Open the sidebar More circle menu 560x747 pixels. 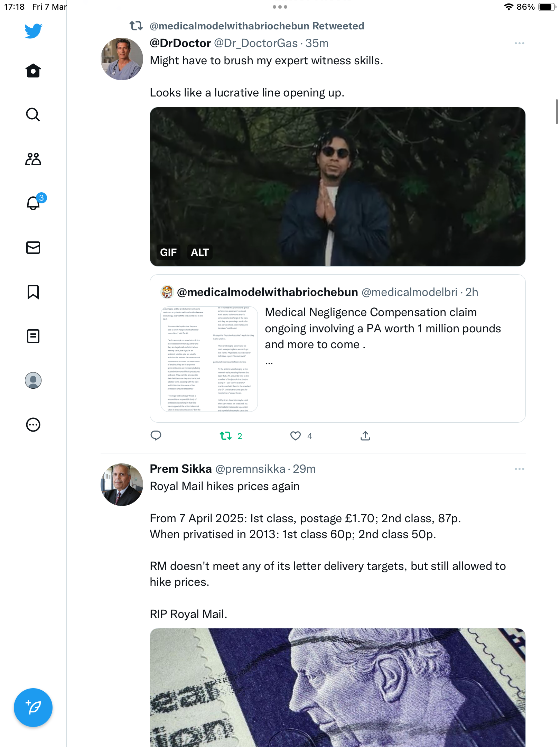[x=33, y=425]
